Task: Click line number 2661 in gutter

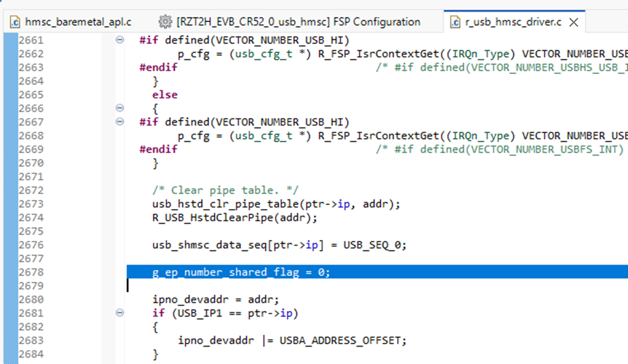Action: 31,40
